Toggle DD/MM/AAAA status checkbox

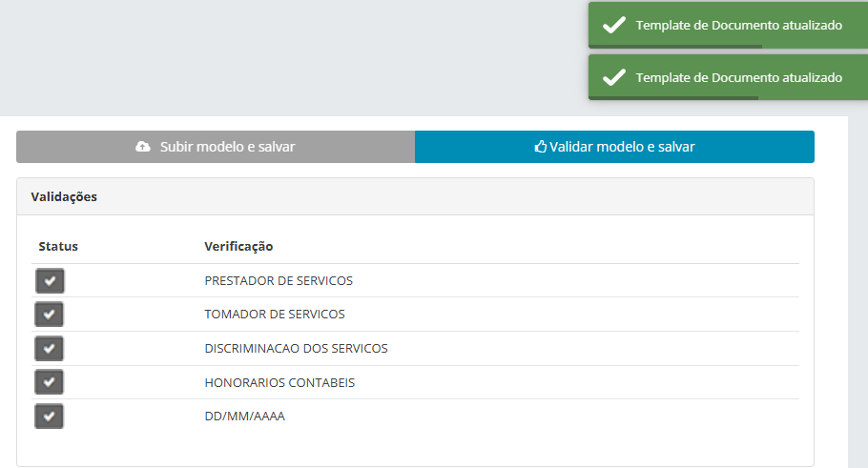click(50, 417)
